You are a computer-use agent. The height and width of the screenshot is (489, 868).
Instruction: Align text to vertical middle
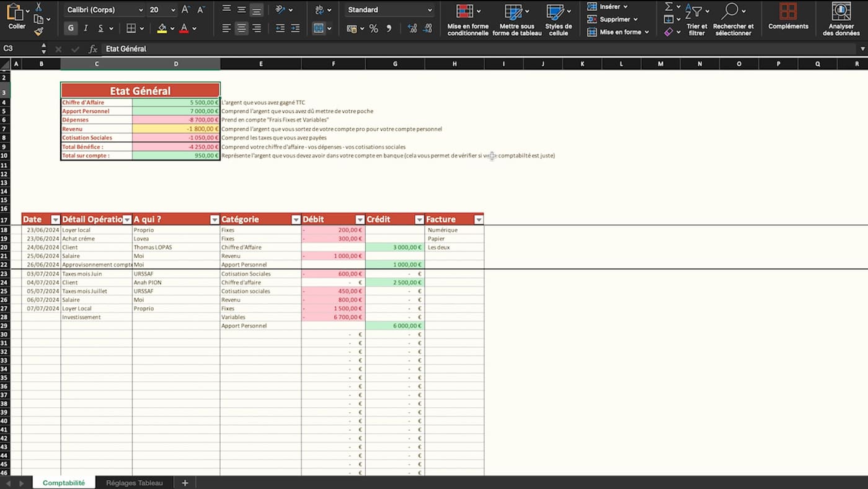[x=241, y=9]
